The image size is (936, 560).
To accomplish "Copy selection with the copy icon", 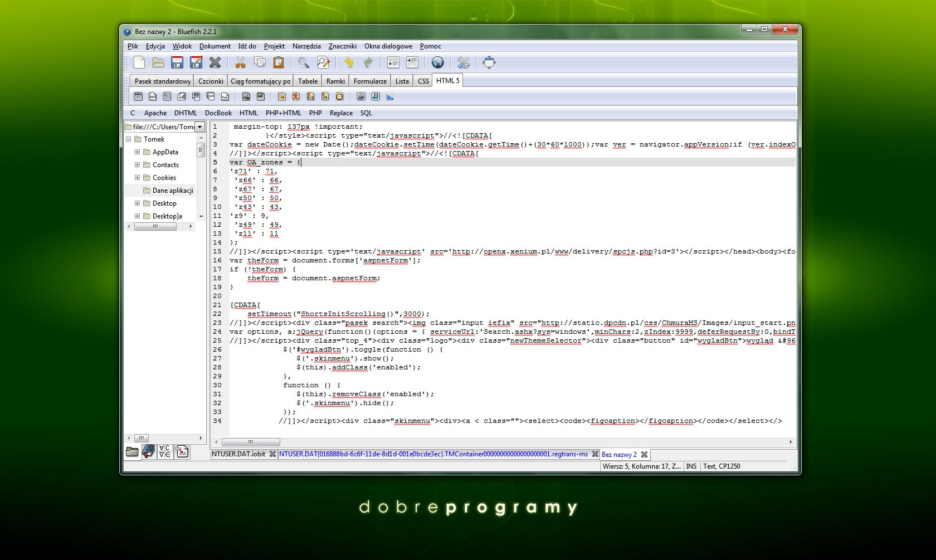I will [x=260, y=62].
